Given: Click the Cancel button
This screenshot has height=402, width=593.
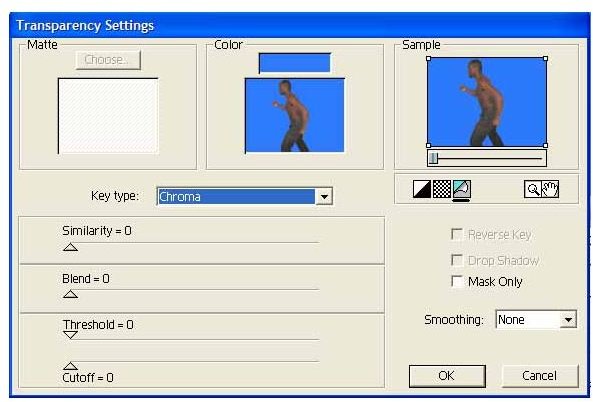Looking at the screenshot, I should (540, 376).
